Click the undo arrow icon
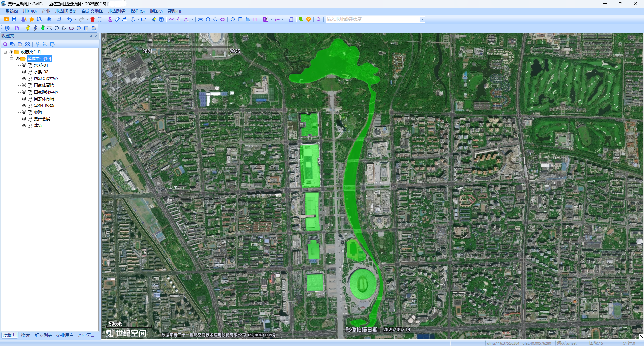Screen dimensions: 644x346 coord(70,19)
